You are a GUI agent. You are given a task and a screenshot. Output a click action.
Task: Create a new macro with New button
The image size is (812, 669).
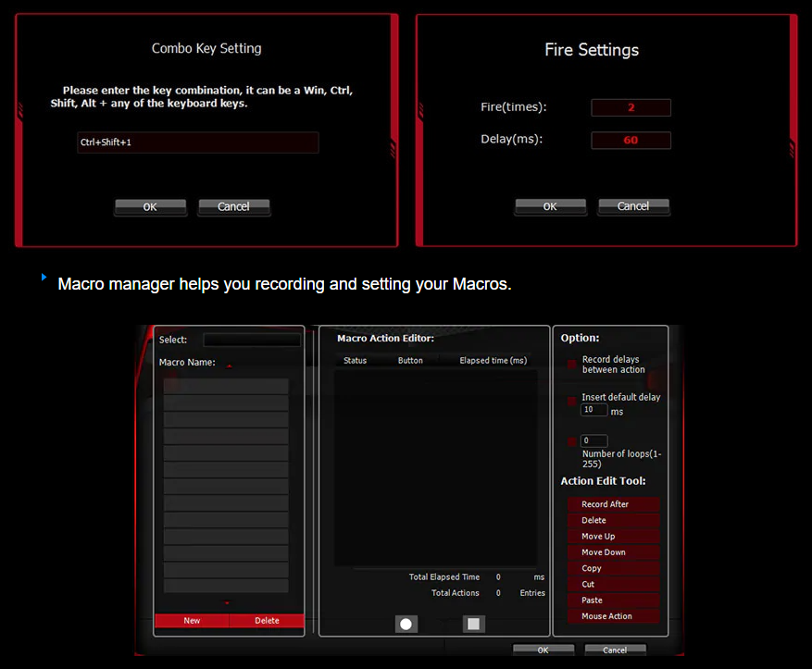pyautogui.click(x=192, y=621)
